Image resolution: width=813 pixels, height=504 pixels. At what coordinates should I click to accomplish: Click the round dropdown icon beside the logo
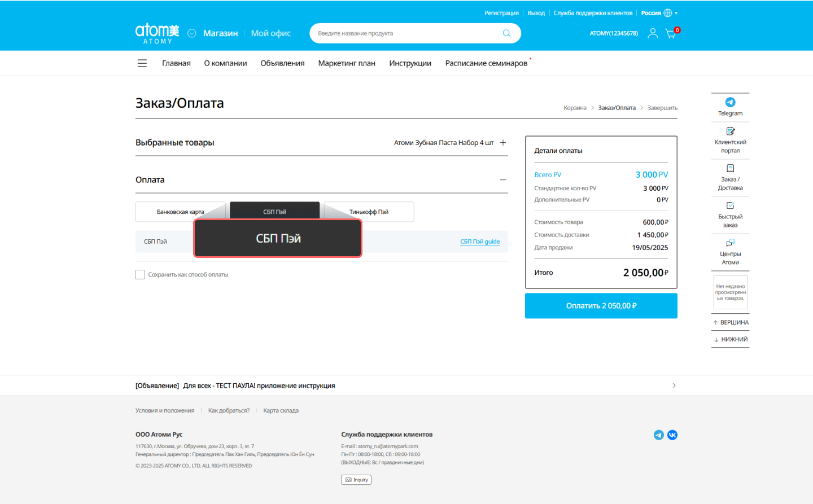click(x=192, y=33)
